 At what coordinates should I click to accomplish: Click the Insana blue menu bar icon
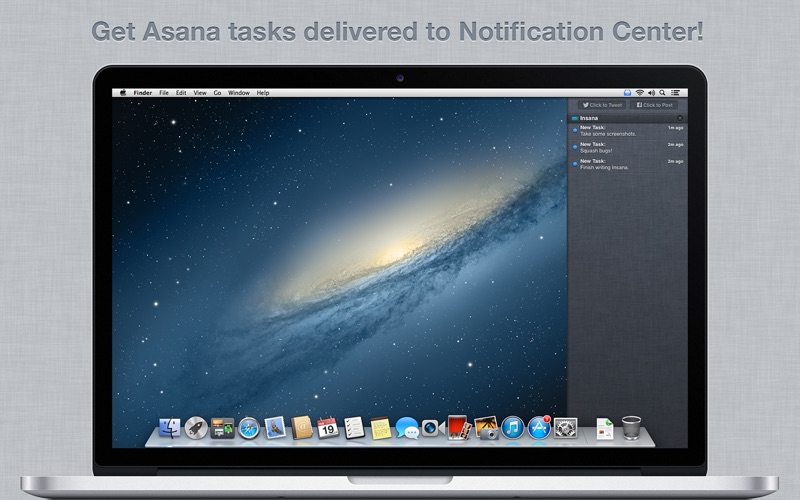(628, 93)
